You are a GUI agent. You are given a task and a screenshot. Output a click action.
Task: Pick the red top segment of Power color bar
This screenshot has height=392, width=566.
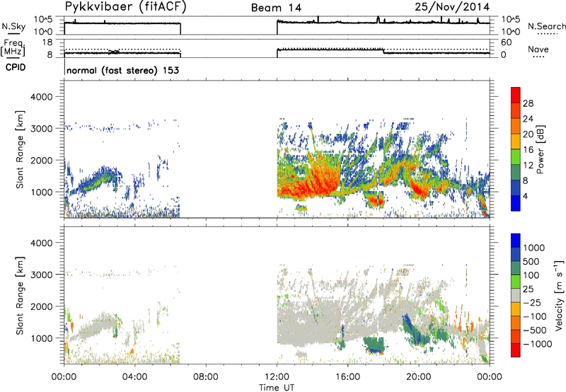[516, 95]
